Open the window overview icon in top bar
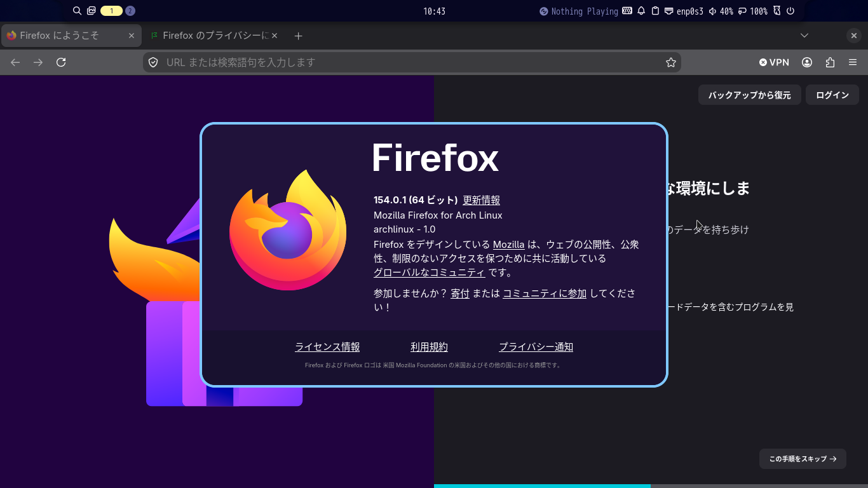This screenshot has height=488, width=868. point(92,11)
